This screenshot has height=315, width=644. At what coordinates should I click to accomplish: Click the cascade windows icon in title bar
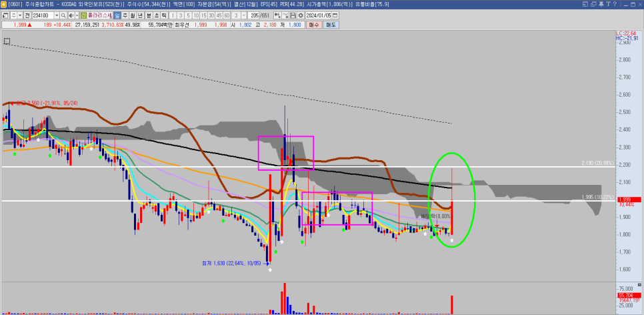point(593,4)
